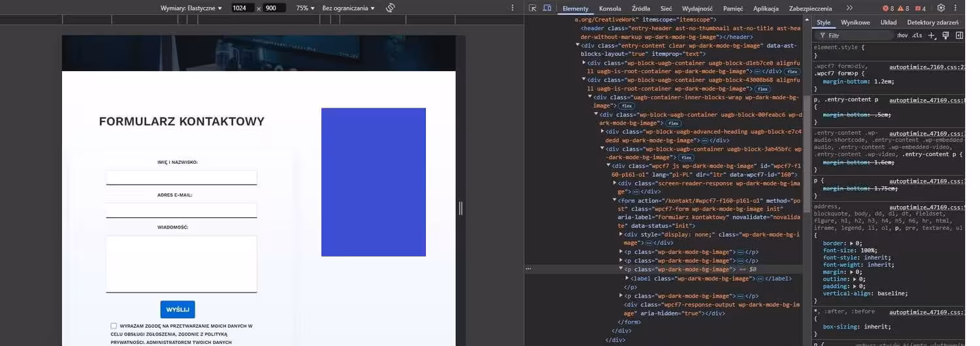Expand the display: none div node
This screenshot has width=980, height=346.
(621, 234)
